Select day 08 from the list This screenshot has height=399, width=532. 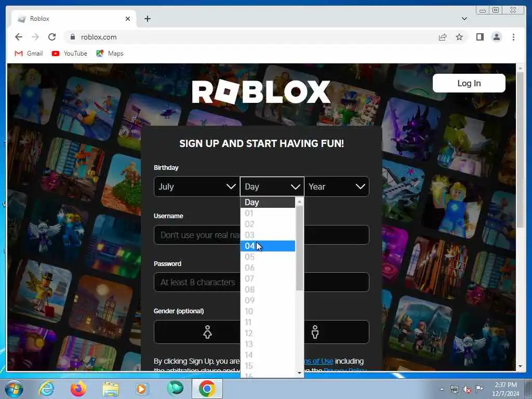268,289
